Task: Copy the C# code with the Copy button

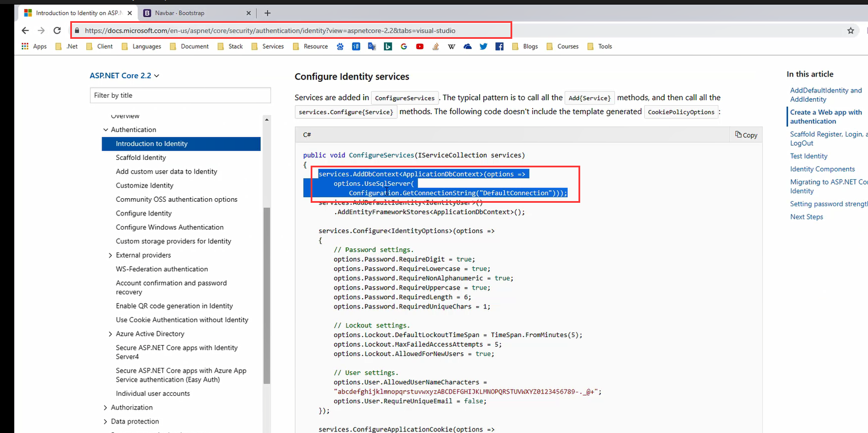Action: (x=746, y=135)
